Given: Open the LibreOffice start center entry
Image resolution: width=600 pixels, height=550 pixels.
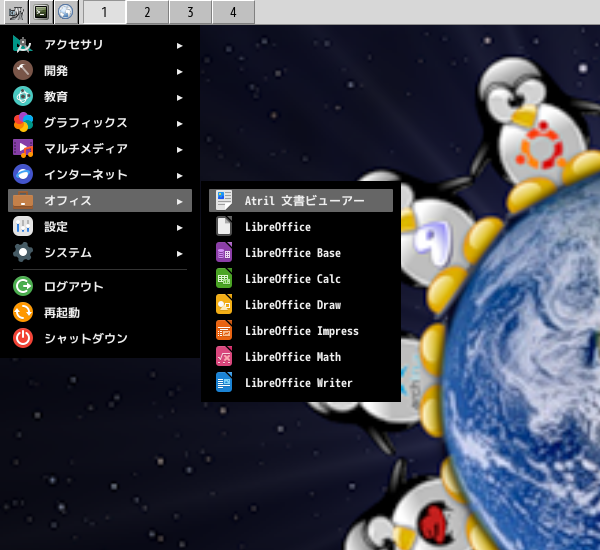Looking at the screenshot, I should point(277,227).
